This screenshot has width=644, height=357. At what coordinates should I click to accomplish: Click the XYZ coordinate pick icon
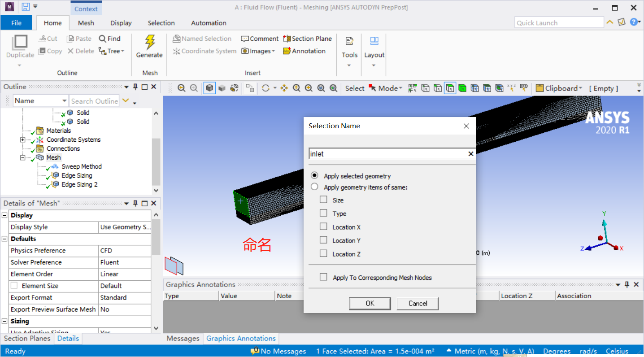(511, 88)
